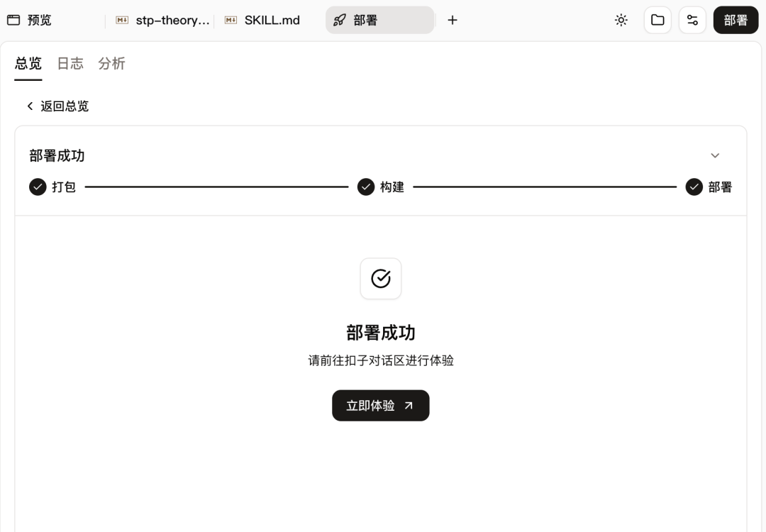Collapse the 部署成功 panel chevron
The height and width of the screenshot is (532, 766).
point(715,155)
